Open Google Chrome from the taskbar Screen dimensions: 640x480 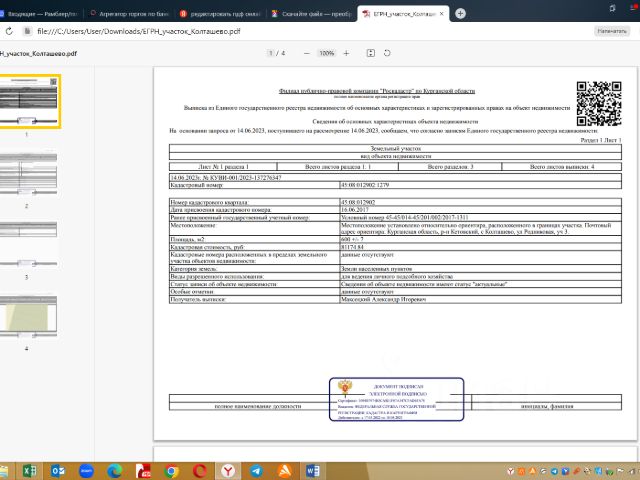pyautogui.click(x=171, y=471)
